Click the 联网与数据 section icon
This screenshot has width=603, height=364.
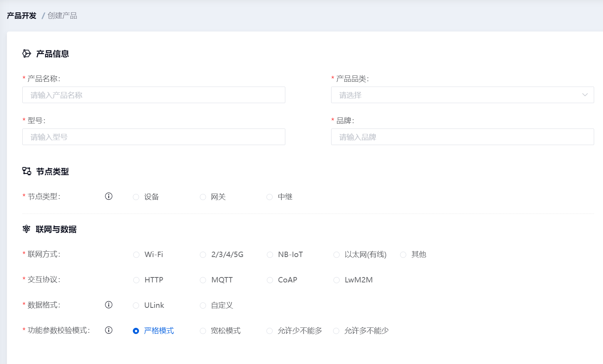tap(26, 229)
